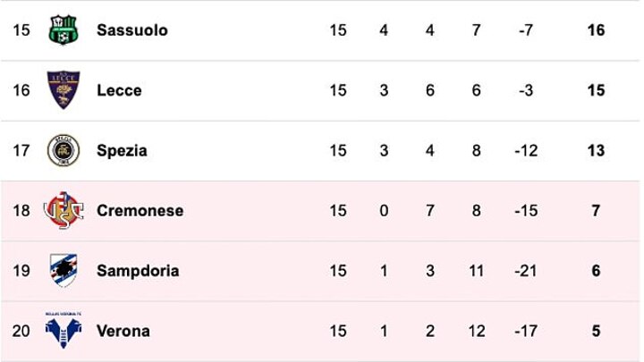Click Sampdoria's -21 goal difference
The height and width of the screenshot is (362, 644).
tap(526, 271)
